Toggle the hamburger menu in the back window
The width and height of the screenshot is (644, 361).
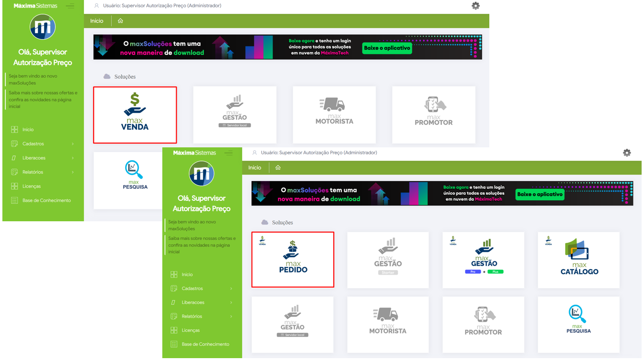pyautogui.click(x=70, y=6)
